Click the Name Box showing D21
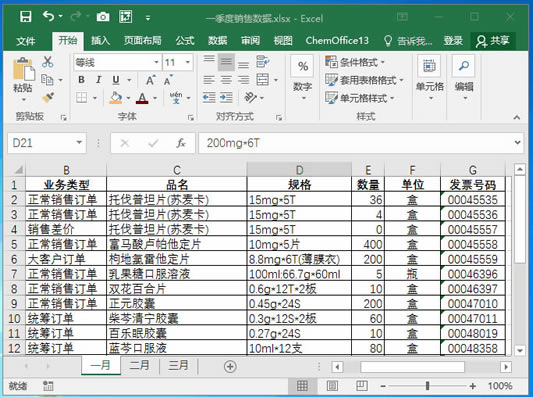 click(x=47, y=143)
